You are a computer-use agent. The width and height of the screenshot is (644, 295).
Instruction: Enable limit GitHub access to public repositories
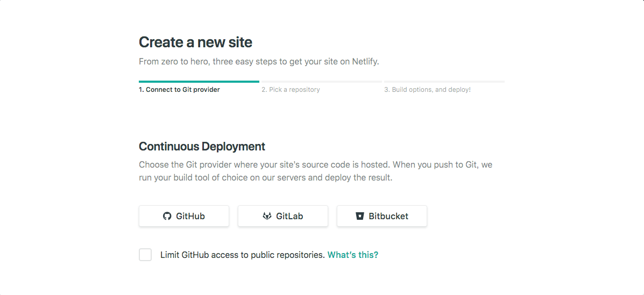pyautogui.click(x=145, y=255)
